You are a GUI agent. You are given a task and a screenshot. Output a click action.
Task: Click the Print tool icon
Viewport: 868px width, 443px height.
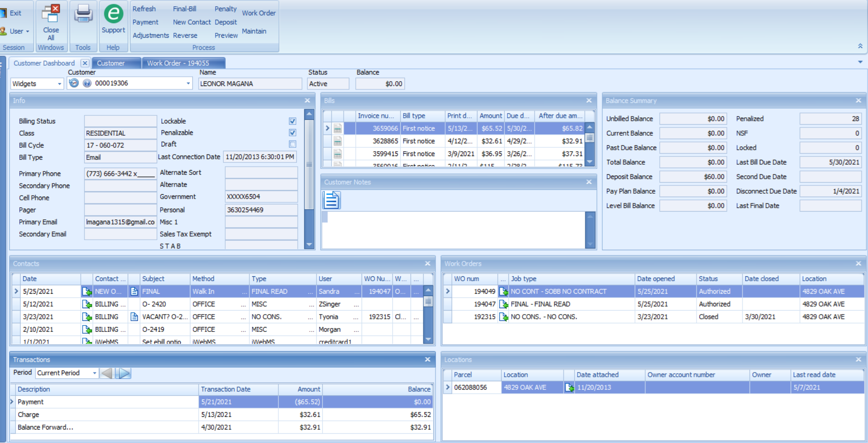click(83, 14)
